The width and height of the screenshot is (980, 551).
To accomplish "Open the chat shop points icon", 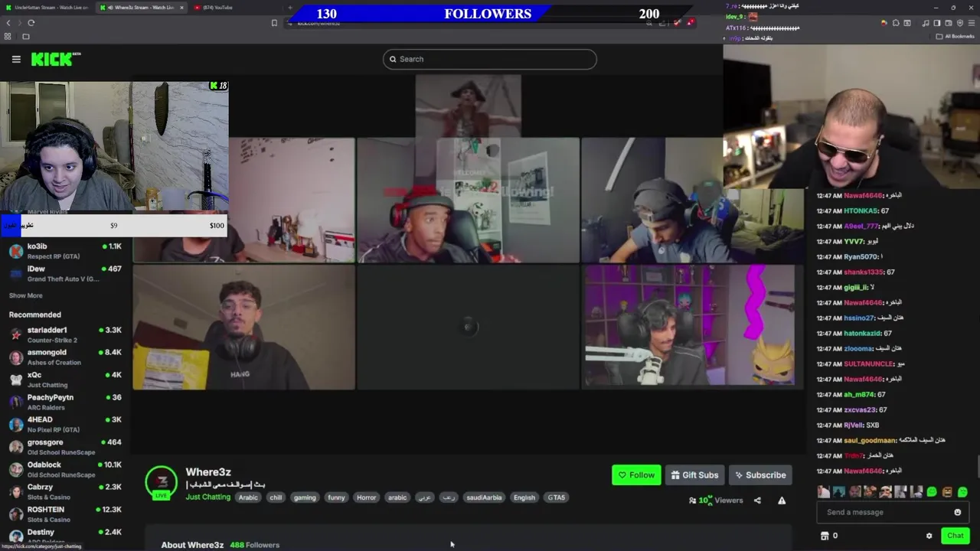I will [x=825, y=536].
